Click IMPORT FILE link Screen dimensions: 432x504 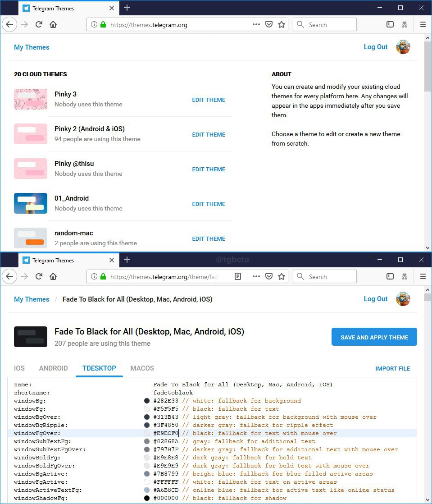pyautogui.click(x=393, y=369)
